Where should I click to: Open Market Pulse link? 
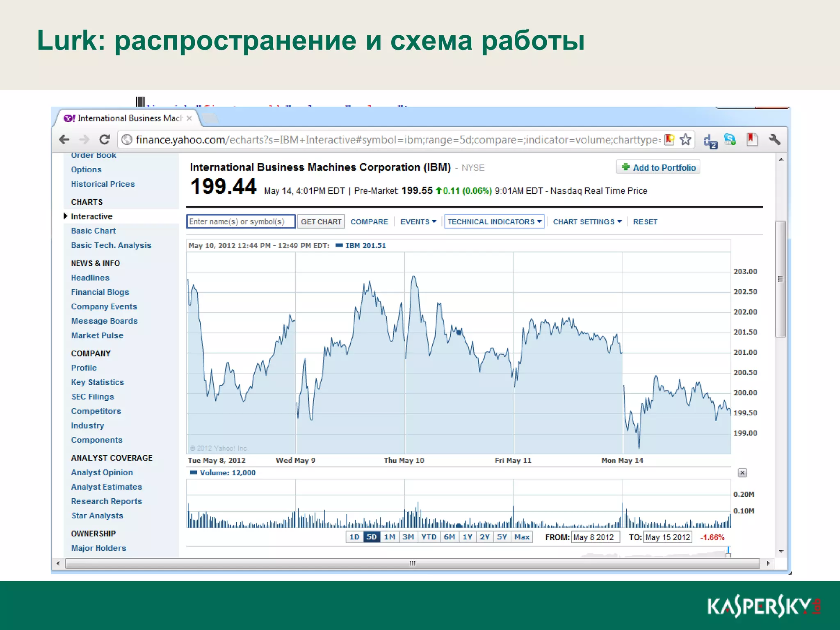tap(97, 335)
